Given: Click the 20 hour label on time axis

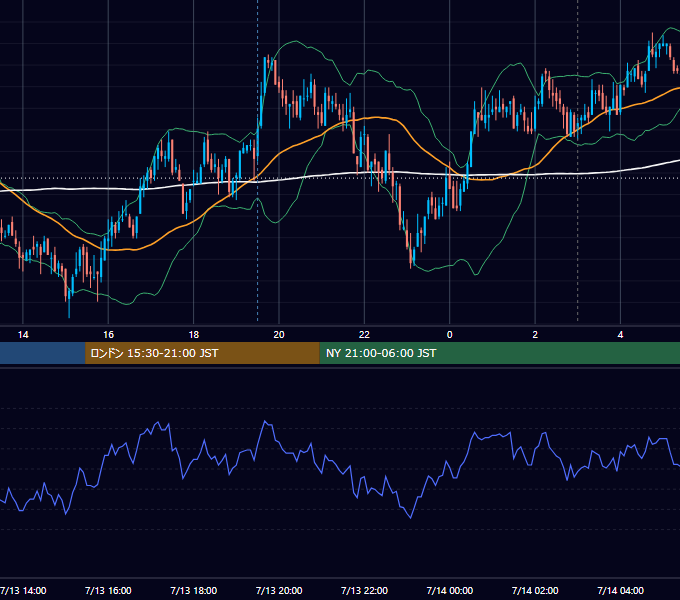Looking at the screenshot, I should (x=279, y=334).
